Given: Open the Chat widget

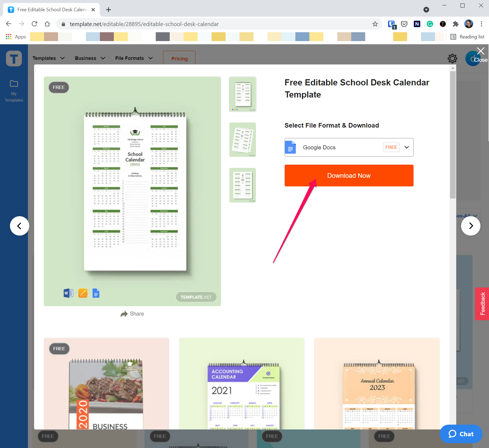Looking at the screenshot, I should pyautogui.click(x=461, y=434).
